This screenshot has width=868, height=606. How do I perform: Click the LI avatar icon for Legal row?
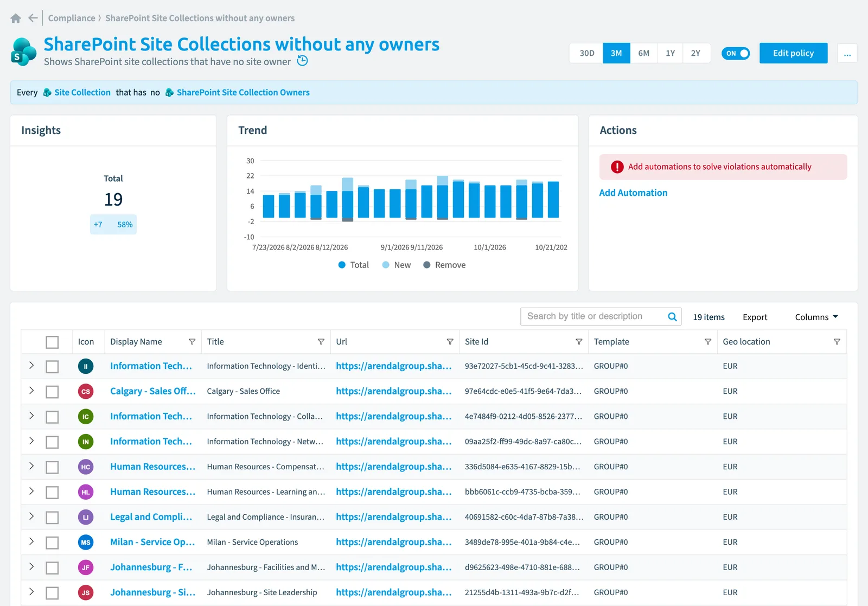click(86, 517)
